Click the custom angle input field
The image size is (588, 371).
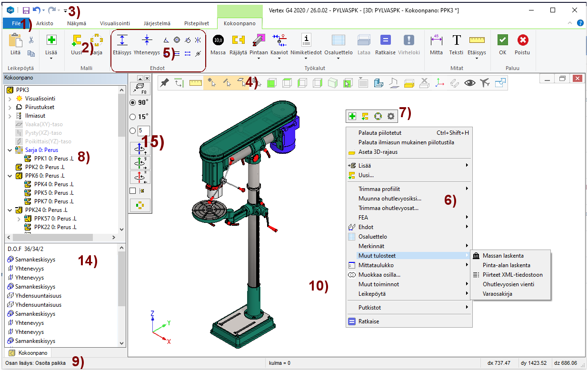click(143, 130)
